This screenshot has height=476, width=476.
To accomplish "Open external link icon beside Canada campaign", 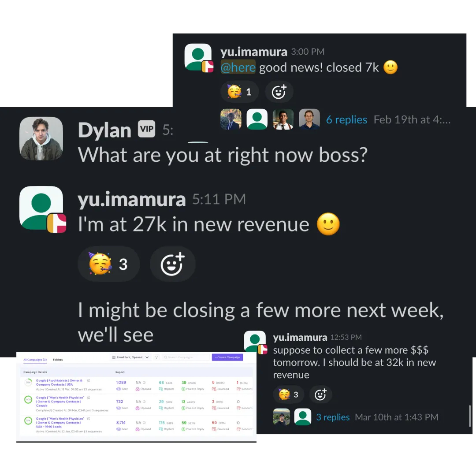I will [x=89, y=398].
